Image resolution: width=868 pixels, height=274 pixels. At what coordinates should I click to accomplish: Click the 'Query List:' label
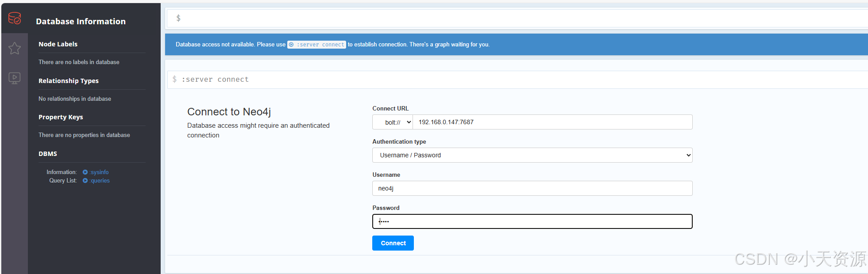63,181
